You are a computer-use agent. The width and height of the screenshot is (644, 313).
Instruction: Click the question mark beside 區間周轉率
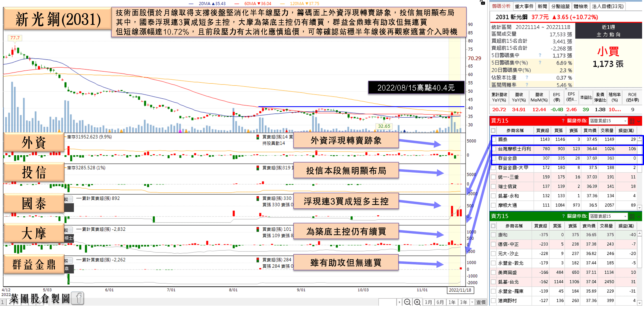tap(527, 85)
